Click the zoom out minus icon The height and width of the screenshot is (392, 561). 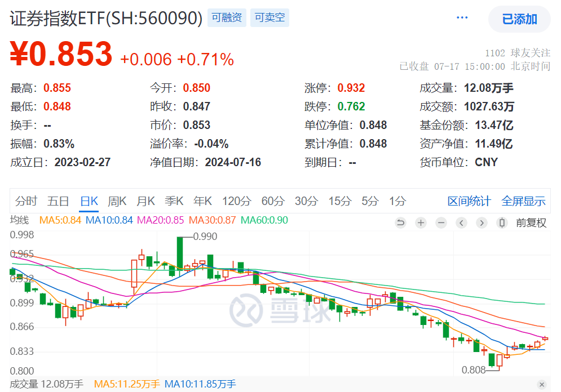tap(441, 223)
